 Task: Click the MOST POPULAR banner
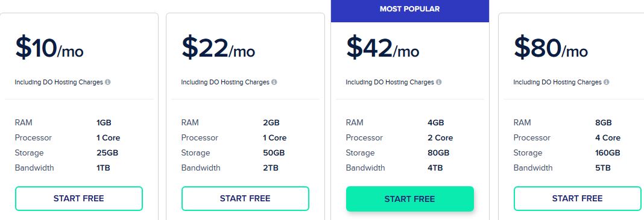click(410, 10)
